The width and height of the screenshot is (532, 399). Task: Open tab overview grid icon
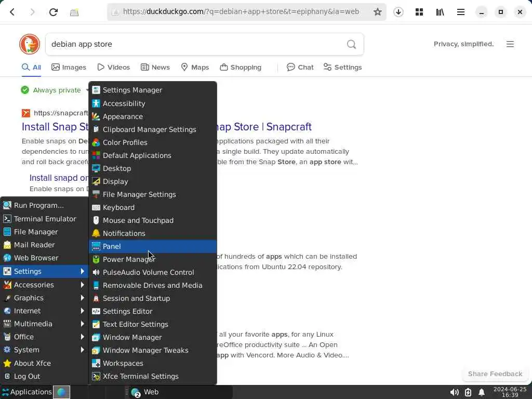(419, 12)
